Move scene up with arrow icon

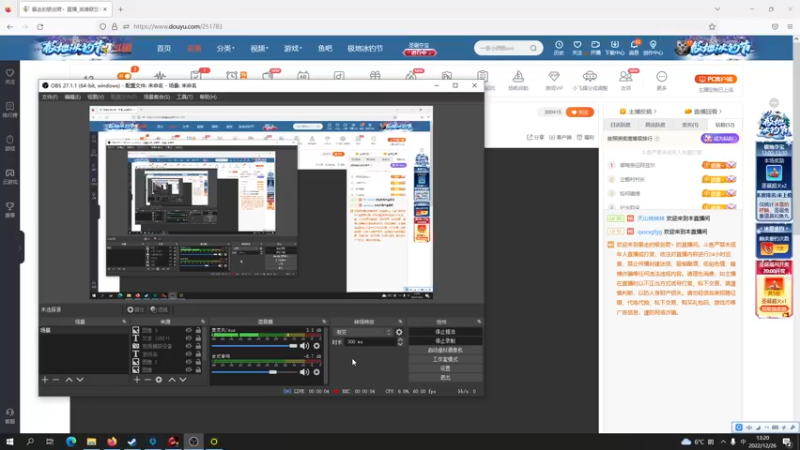tap(69, 380)
